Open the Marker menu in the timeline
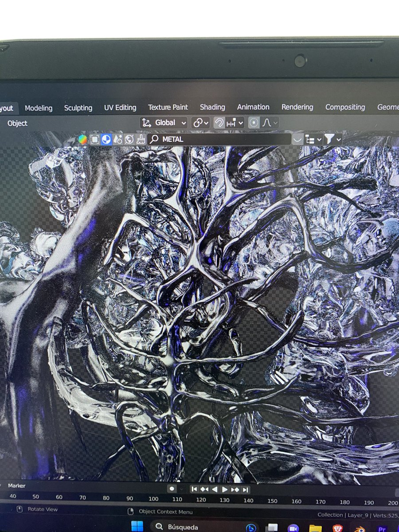Viewport: 399px width, 532px height. [x=17, y=485]
